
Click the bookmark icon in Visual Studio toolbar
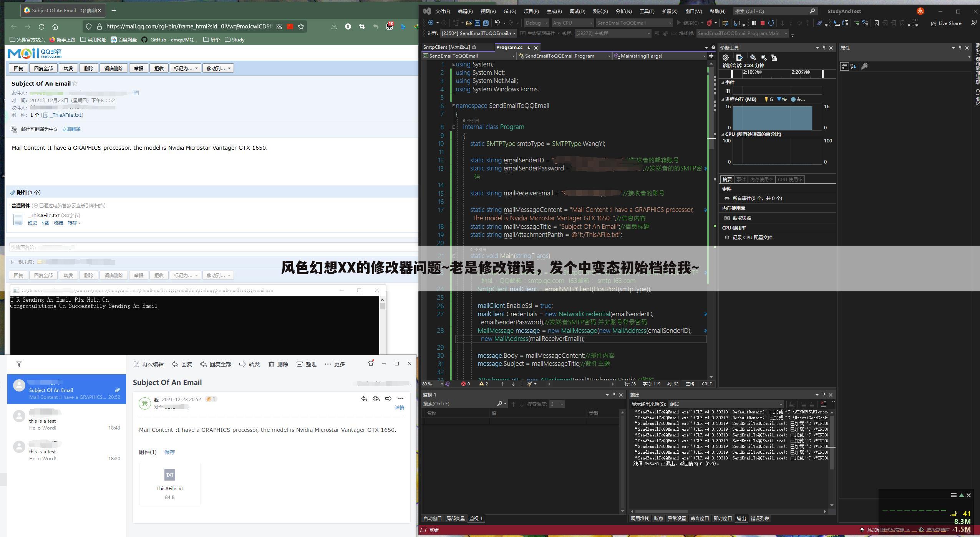coord(876,23)
